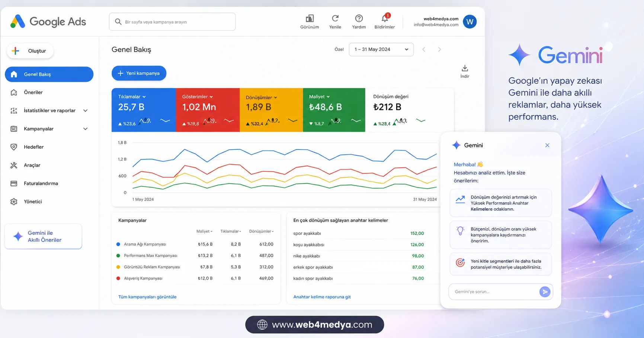Screen dimensions: 644x338
Task: Click Alışveriş Kampanyası campaign name
Action: tap(143, 278)
